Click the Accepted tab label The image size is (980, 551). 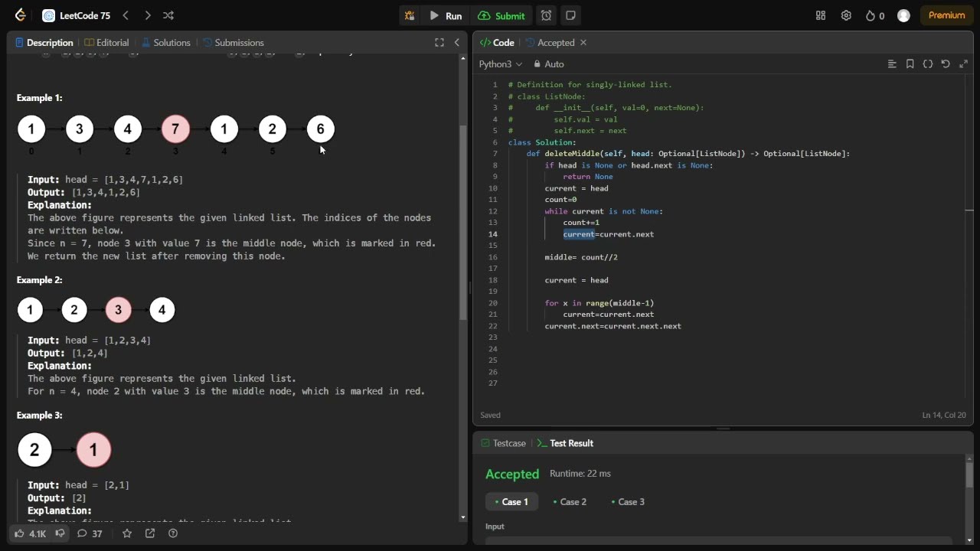click(x=555, y=43)
